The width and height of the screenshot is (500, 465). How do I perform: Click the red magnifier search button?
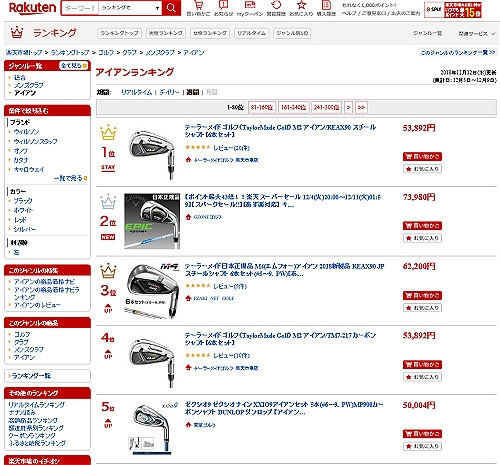[171, 8]
